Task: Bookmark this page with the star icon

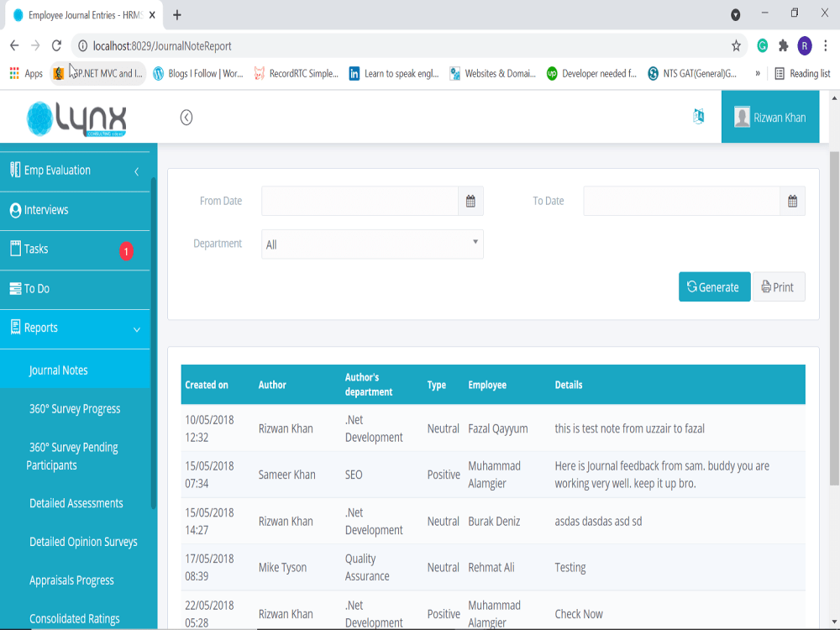Action: 736,45
